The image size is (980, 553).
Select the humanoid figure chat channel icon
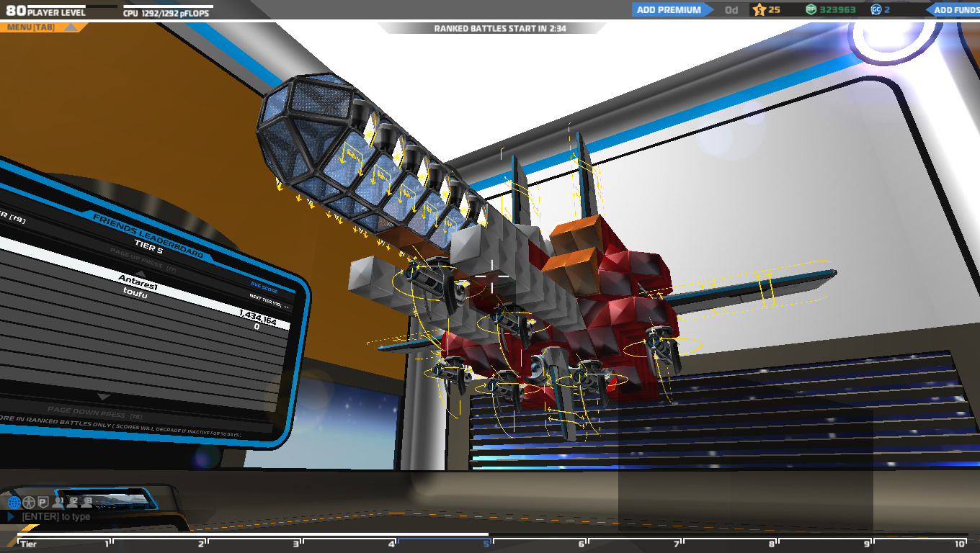point(29,503)
